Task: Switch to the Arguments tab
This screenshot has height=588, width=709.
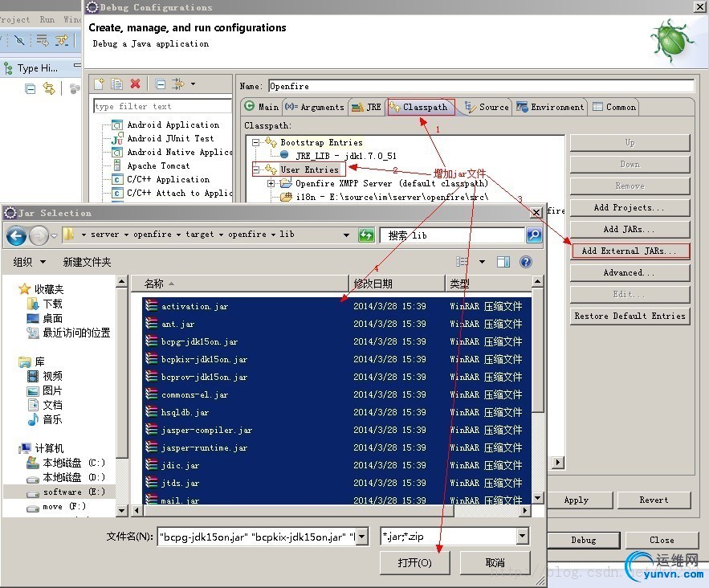Action: pyautogui.click(x=316, y=107)
